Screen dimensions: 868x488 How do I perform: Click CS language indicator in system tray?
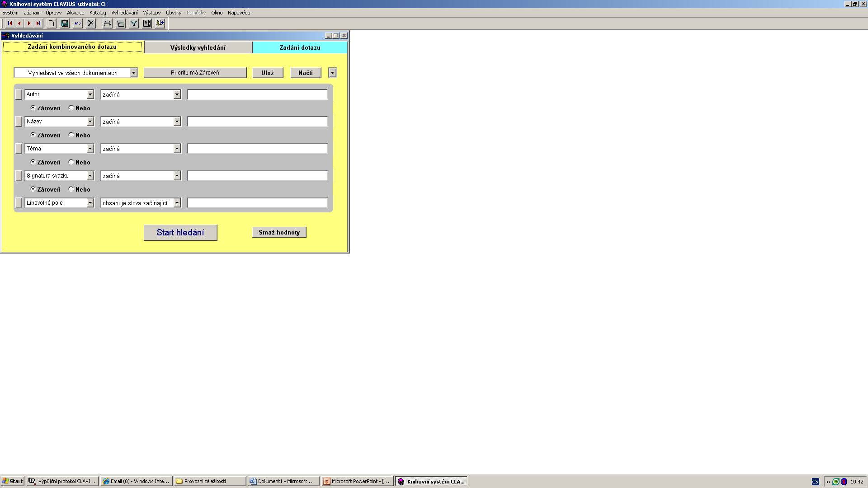[815, 482]
